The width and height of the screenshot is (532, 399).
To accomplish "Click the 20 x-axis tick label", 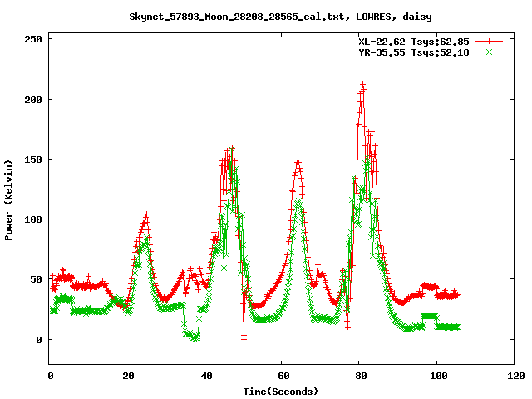I will tap(129, 376).
